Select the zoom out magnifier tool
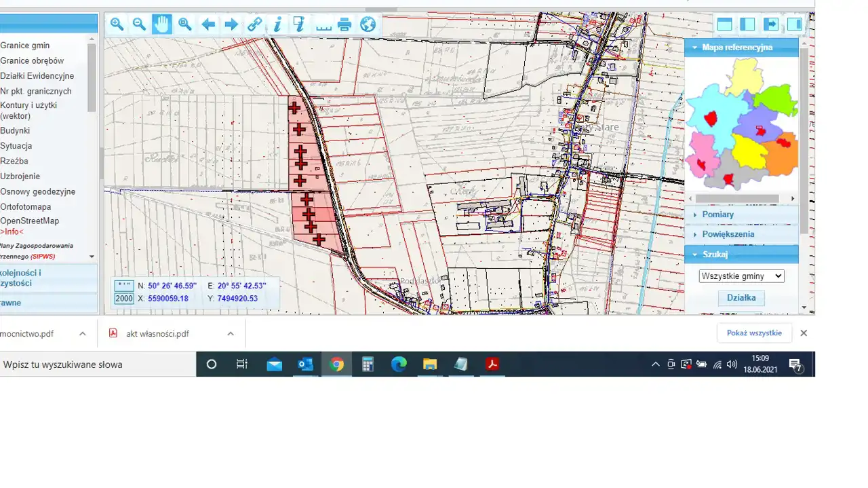The height and width of the screenshot is (488, 868). [x=140, y=24]
